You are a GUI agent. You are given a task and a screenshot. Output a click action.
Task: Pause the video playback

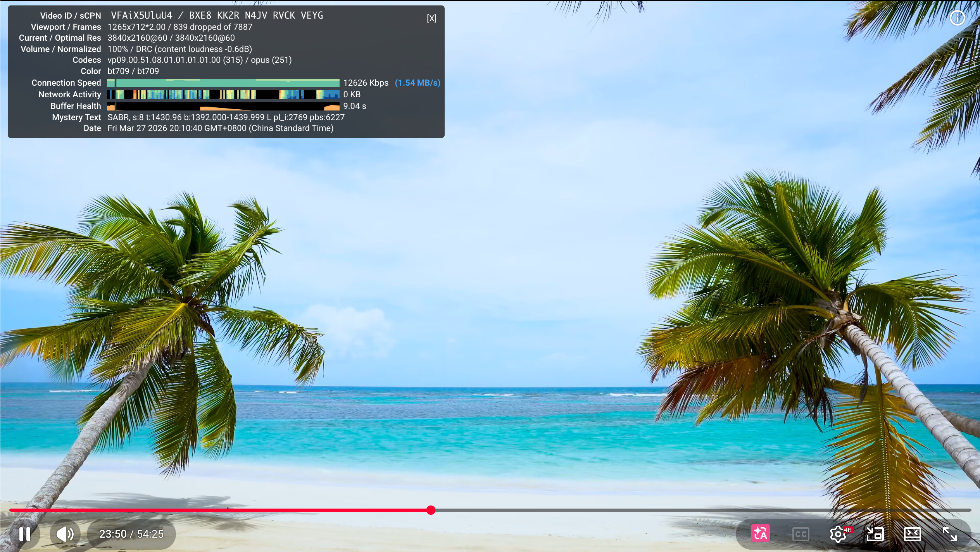coord(25,534)
